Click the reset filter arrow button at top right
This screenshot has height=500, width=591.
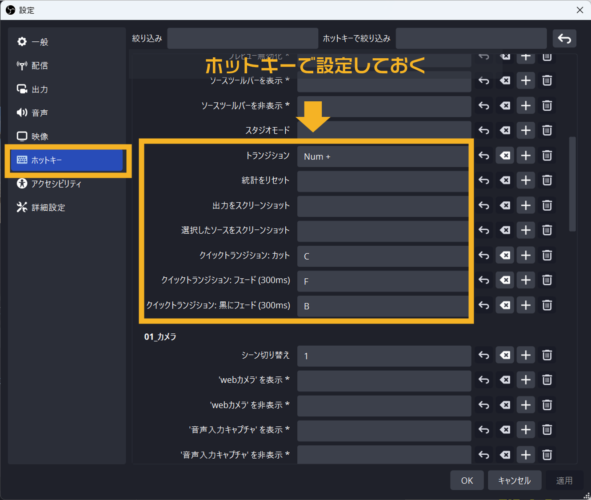[x=564, y=38]
